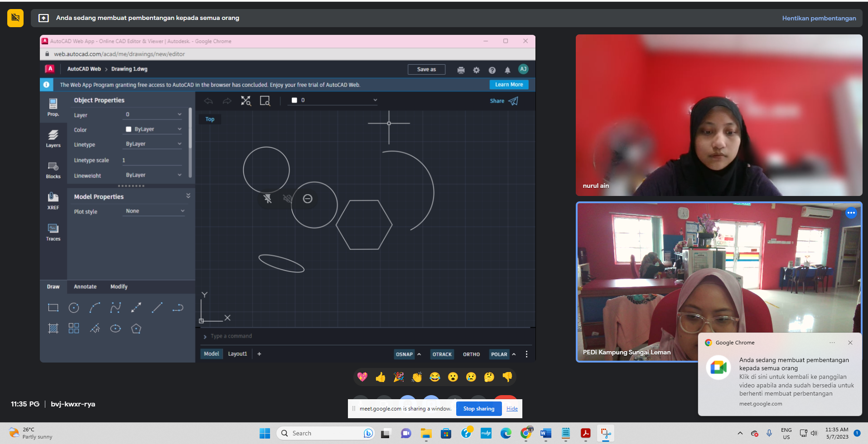Choose the Ellipse drawing tool
This screenshot has width=868, height=444.
(116, 329)
